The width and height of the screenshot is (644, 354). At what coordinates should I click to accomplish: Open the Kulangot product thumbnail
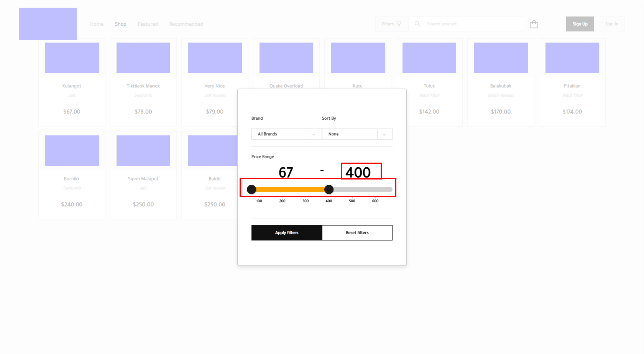pyautogui.click(x=72, y=58)
